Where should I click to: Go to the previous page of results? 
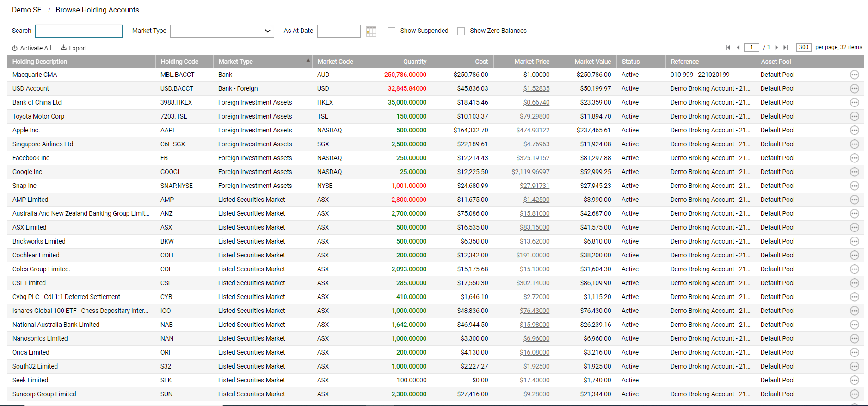point(738,47)
